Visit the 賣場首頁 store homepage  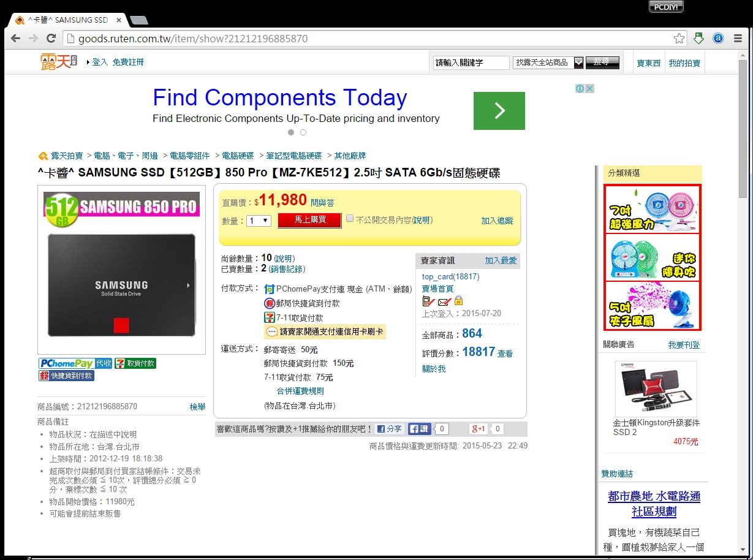coord(438,289)
